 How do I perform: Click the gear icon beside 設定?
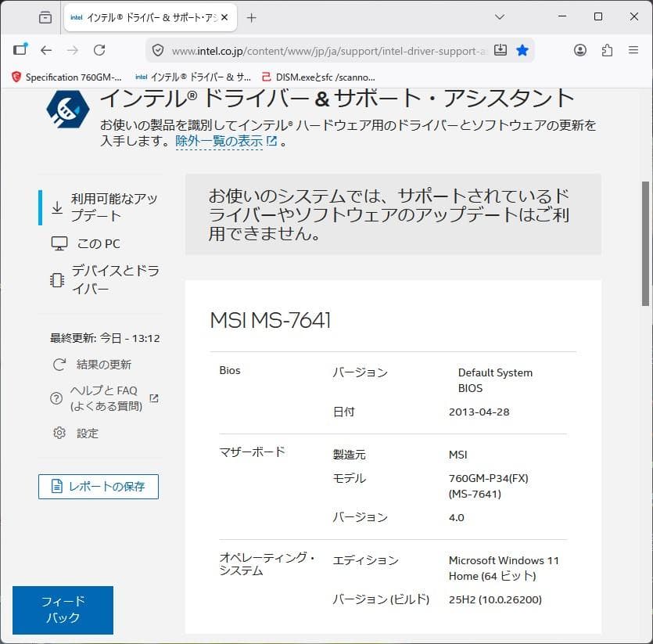coord(59,433)
